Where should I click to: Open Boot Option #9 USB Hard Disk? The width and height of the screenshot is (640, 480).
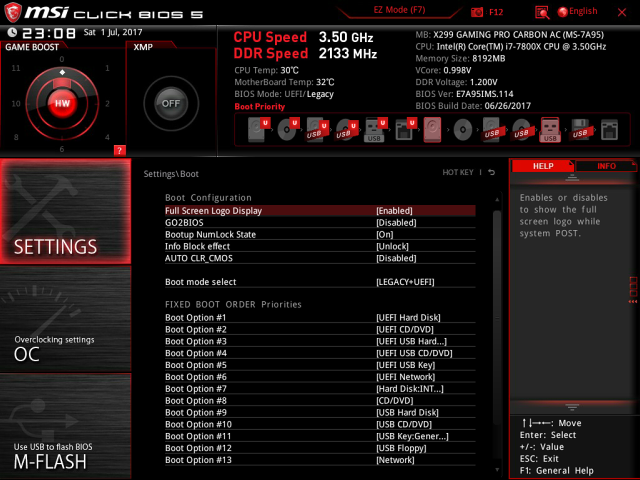[320, 412]
